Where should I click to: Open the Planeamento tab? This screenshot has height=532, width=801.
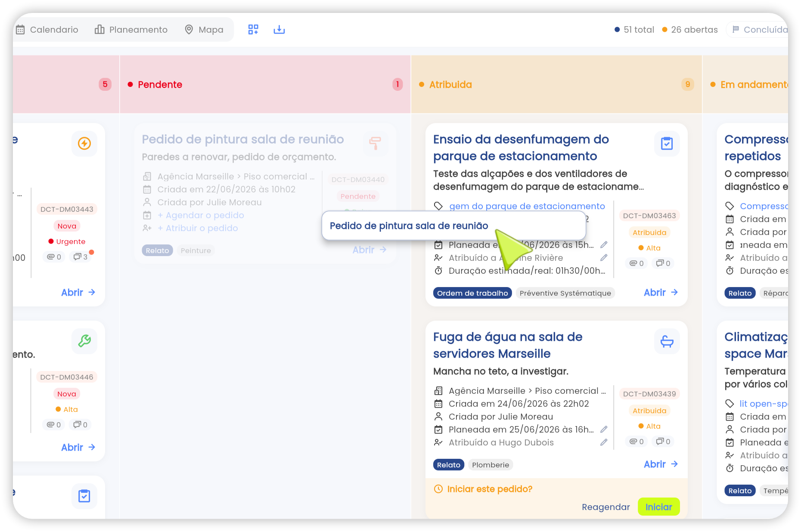[131, 30]
